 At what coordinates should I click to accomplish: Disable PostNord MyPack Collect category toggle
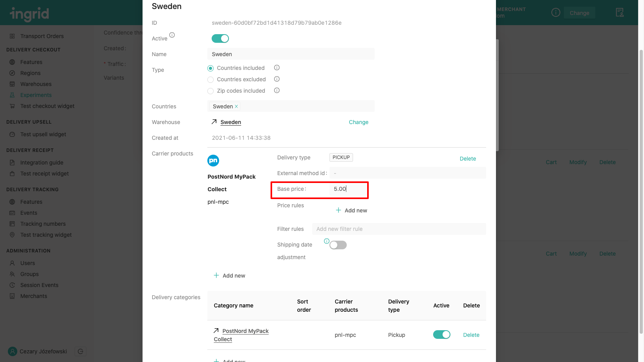tap(441, 335)
